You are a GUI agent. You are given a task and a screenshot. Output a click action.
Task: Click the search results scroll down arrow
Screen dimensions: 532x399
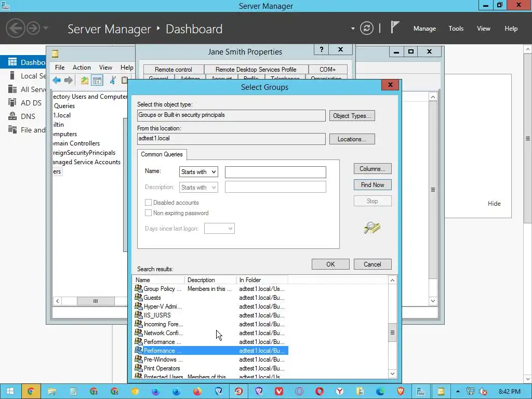click(392, 374)
